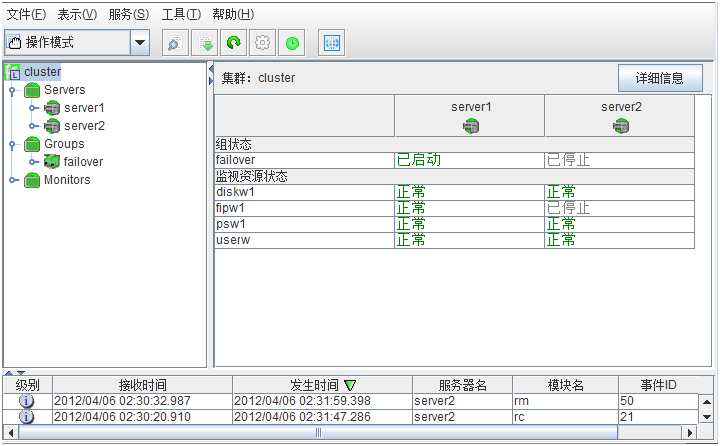Select failover group in the tree
The image size is (720, 446).
point(83,162)
